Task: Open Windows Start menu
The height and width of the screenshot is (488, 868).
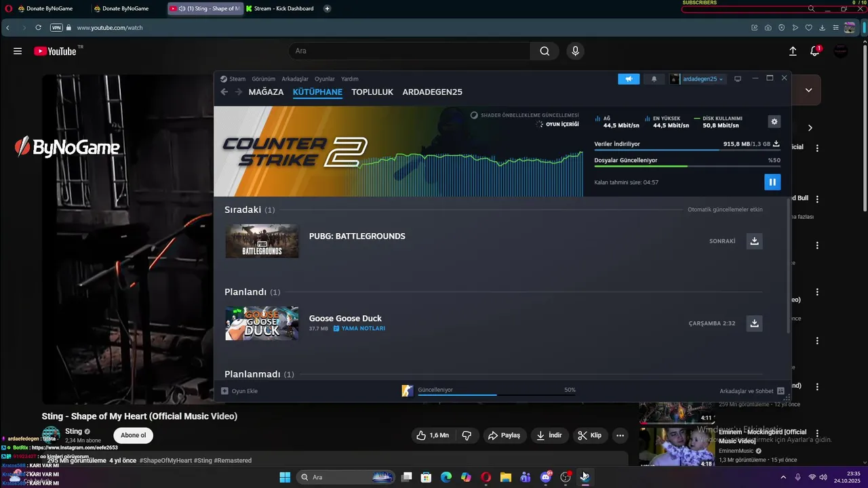Action: point(285,477)
